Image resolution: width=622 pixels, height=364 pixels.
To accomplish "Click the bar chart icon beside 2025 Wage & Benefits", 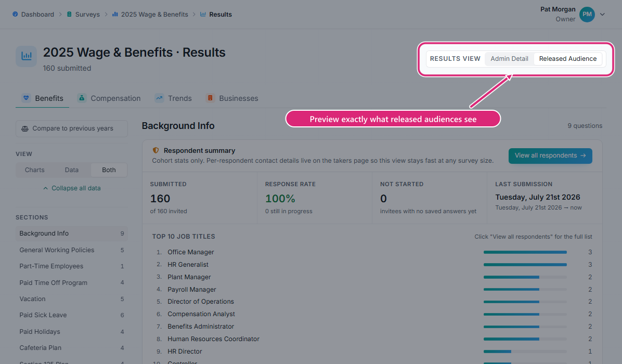I will pyautogui.click(x=115, y=14).
